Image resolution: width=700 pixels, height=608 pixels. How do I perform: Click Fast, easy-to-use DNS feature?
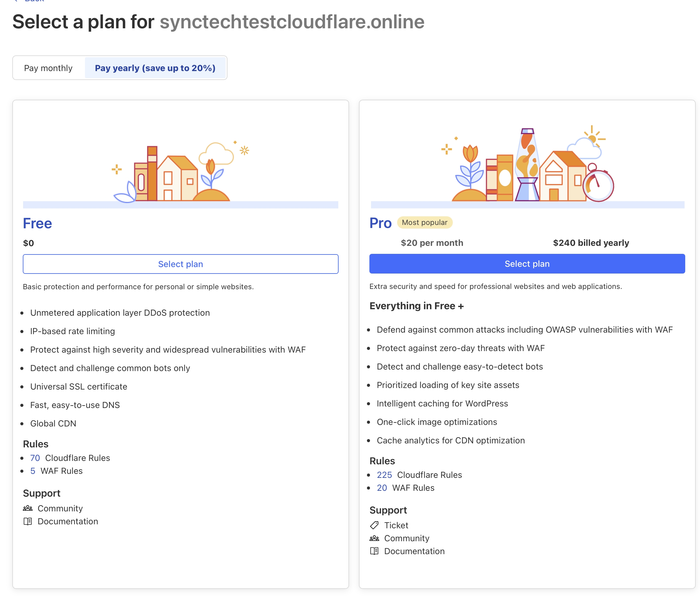[x=75, y=405]
